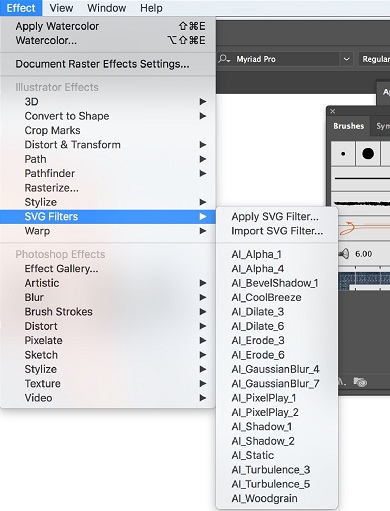Open the Pixelate submenu
Screen dimensions: 390x511
click(x=108, y=340)
